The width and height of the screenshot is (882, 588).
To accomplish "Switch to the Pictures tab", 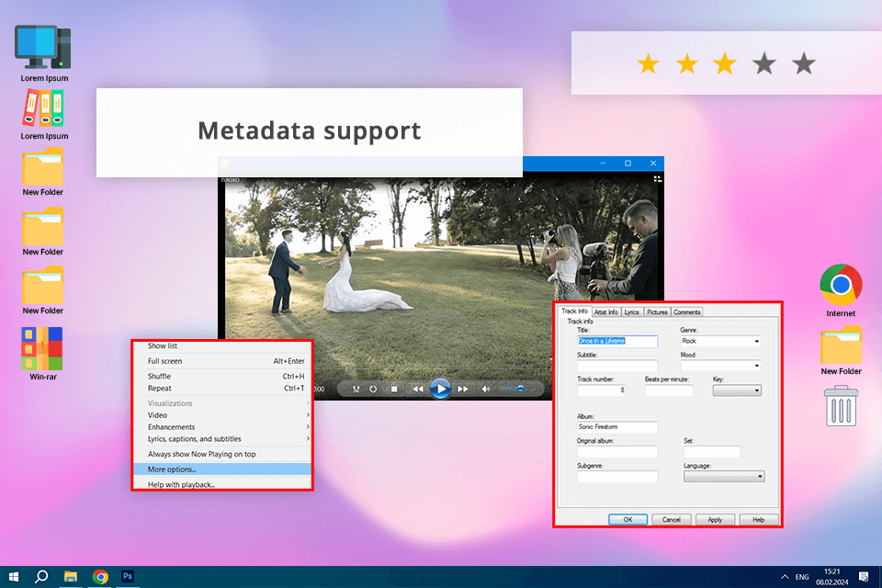I will coord(656,311).
